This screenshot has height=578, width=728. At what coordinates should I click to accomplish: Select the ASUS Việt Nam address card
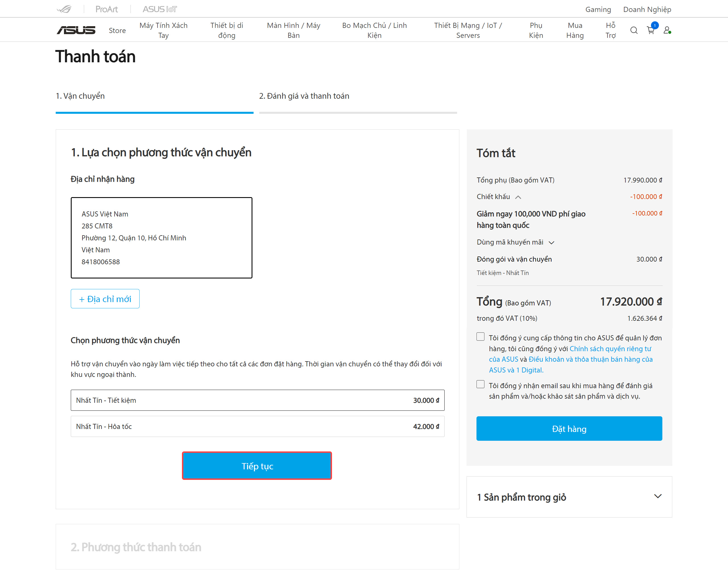pos(161,238)
